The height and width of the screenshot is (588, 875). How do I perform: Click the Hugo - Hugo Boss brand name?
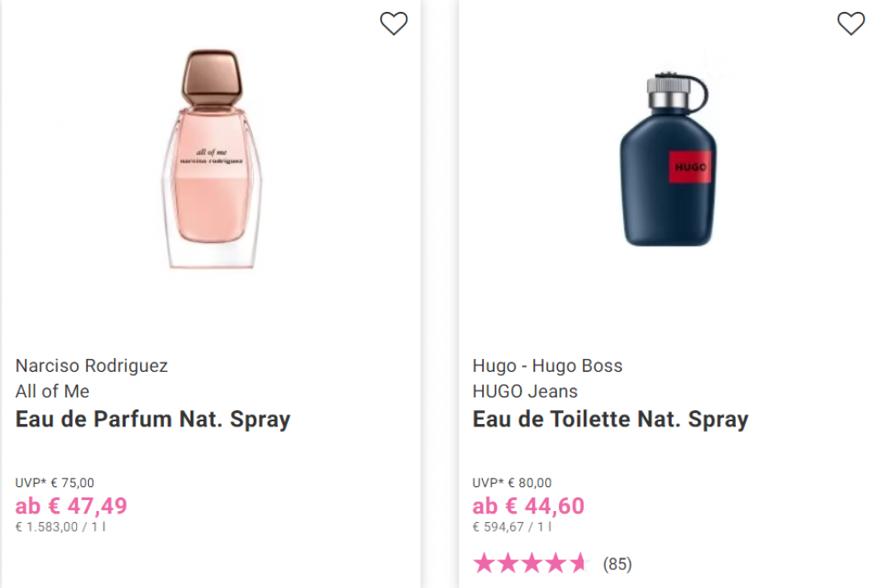point(548,366)
